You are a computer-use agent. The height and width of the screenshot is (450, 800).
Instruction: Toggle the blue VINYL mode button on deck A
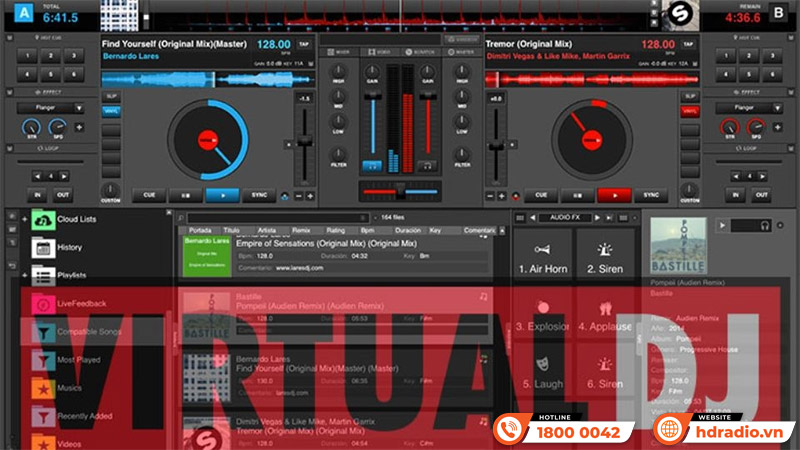pyautogui.click(x=111, y=111)
